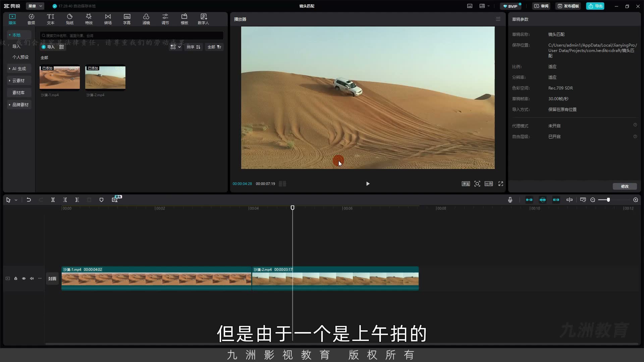Lock the main video track

pyautogui.click(x=16, y=279)
